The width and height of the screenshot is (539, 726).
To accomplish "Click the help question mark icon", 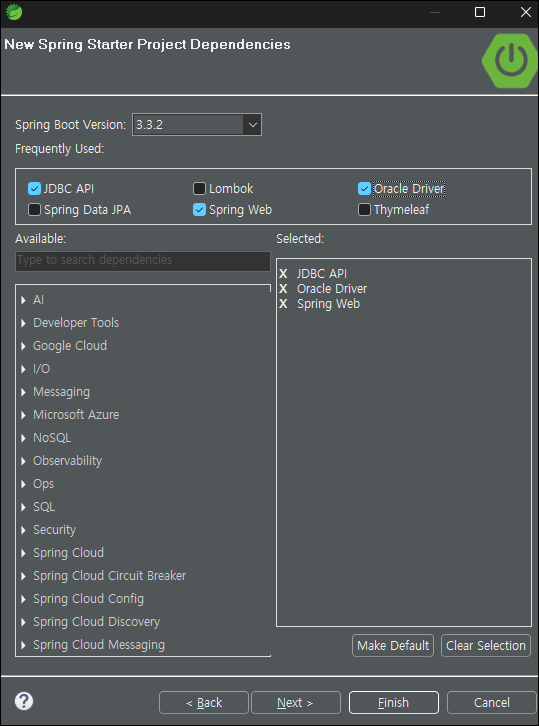I will point(24,701).
